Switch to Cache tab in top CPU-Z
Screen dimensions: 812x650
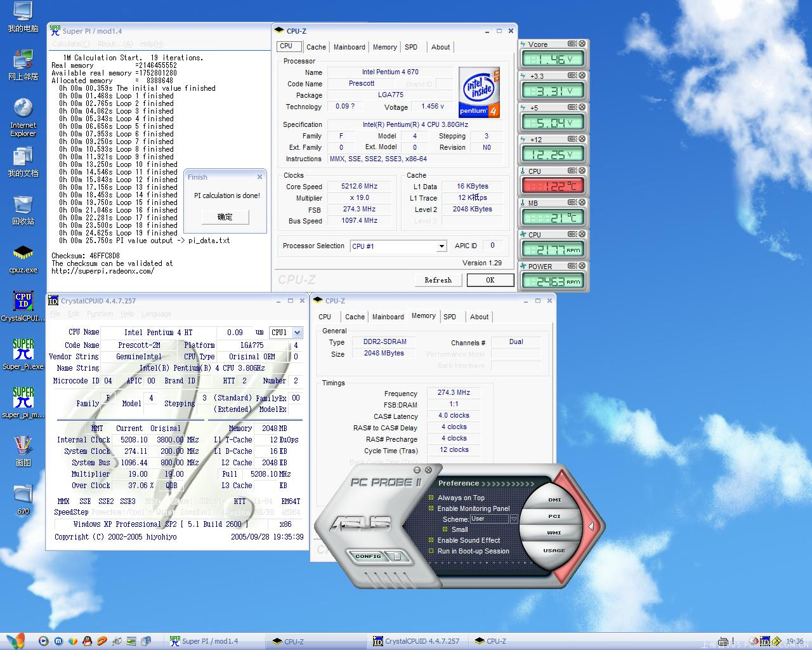[316, 47]
